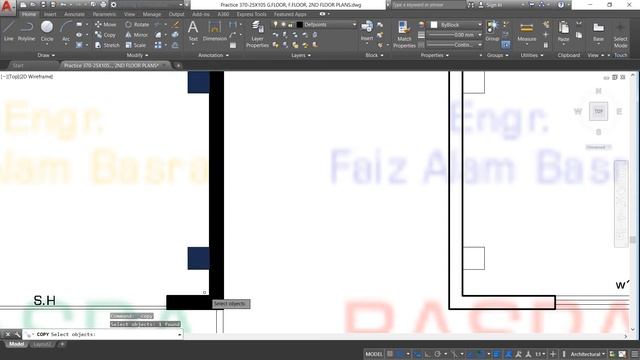640x360 pixels.
Task: Click the search keyword input field
Action: click(429, 4)
